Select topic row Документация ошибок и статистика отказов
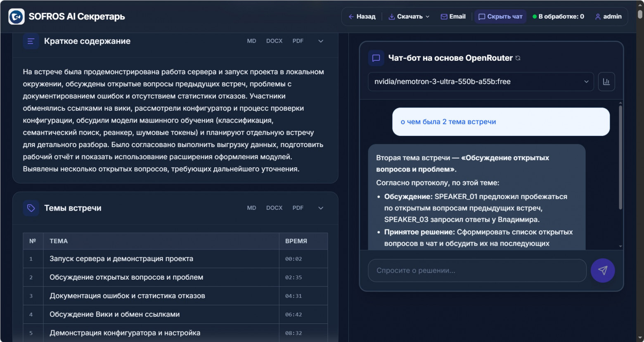644x342 pixels. [175, 296]
